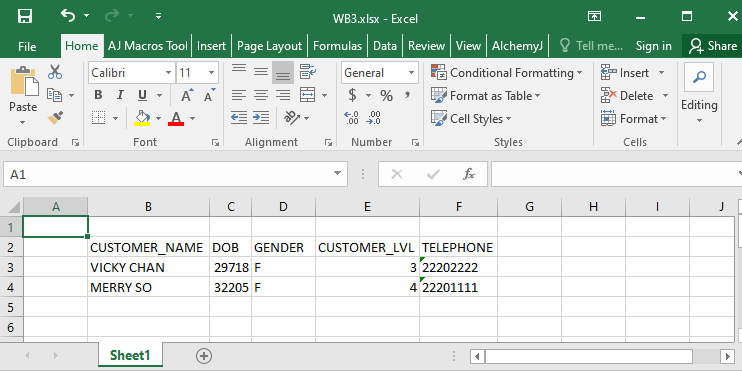Image resolution: width=742 pixels, height=371 pixels.
Task: Switch to AJ Macros Tool tab
Action: pyautogui.click(x=148, y=46)
